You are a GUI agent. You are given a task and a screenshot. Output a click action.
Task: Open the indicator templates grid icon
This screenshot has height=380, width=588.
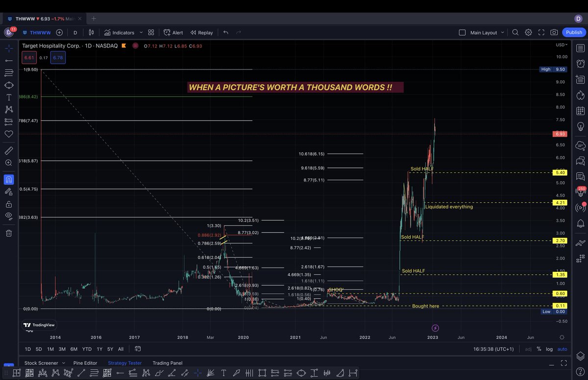pyautogui.click(x=151, y=32)
